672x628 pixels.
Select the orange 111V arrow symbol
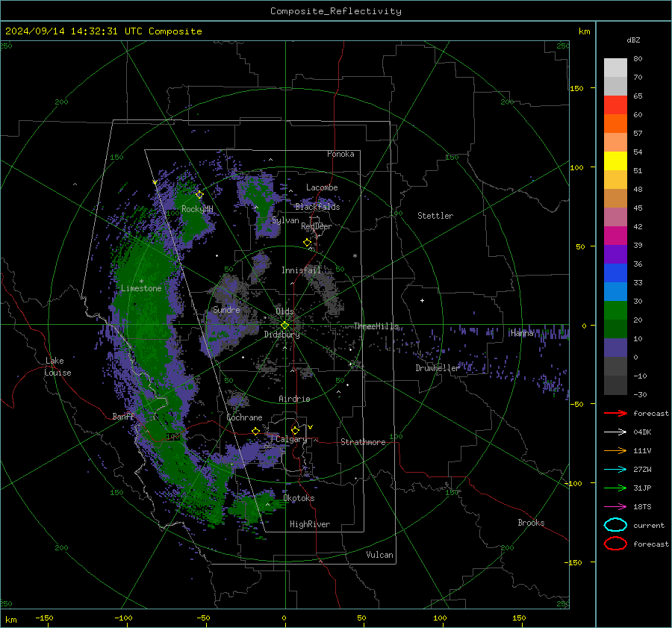coord(615,450)
